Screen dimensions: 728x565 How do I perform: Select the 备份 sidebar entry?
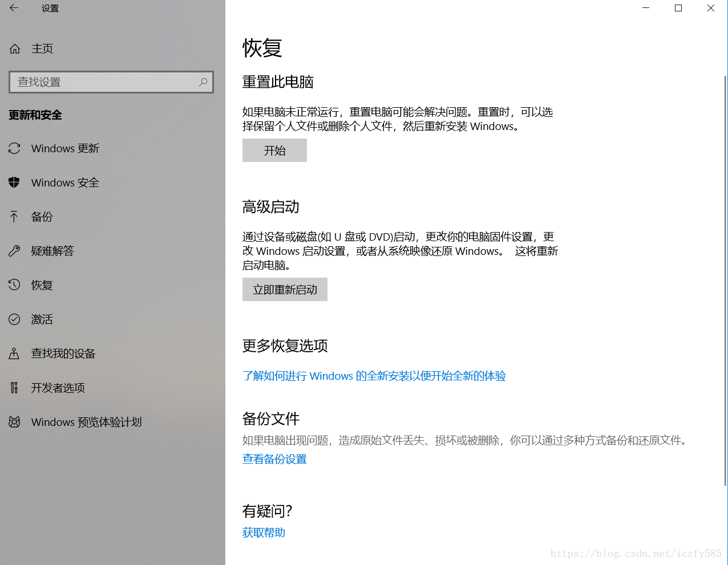pyautogui.click(x=42, y=217)
